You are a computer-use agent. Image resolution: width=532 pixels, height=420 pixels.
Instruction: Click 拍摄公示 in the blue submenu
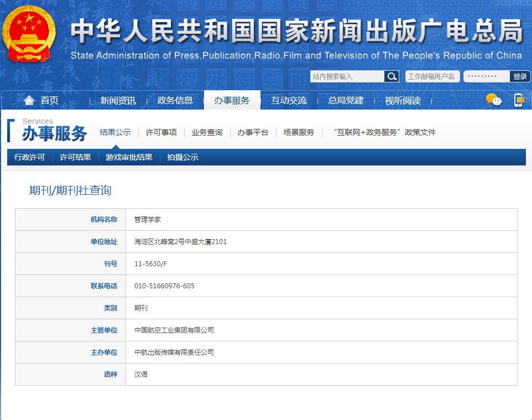point(182,157)
